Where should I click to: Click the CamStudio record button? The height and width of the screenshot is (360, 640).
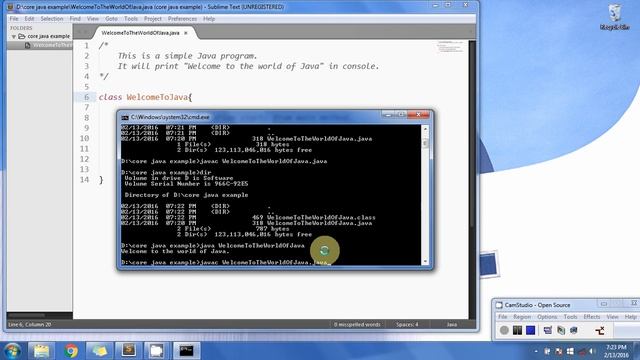click(x=504, y=330)
